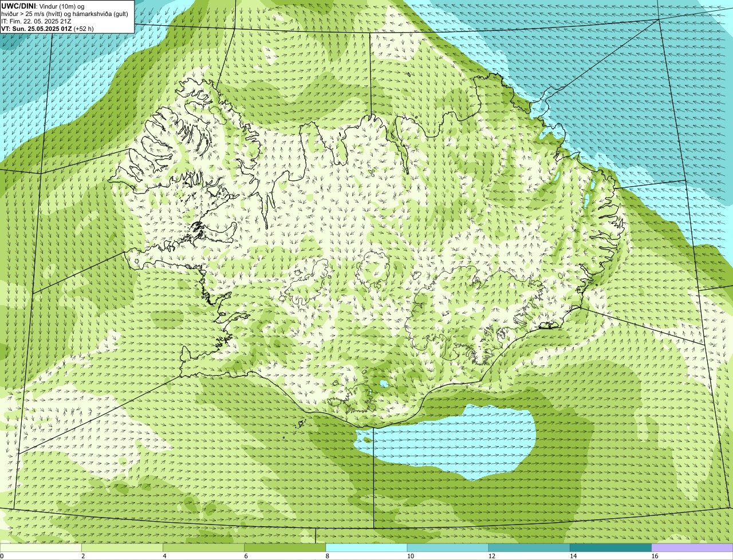
Task: Select the turquoise 10–12 m/s legend swatch
Action: (x=448, y=547)
